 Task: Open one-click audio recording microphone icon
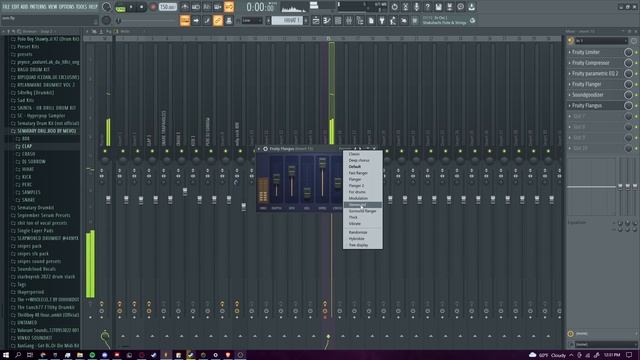(416, 7)
